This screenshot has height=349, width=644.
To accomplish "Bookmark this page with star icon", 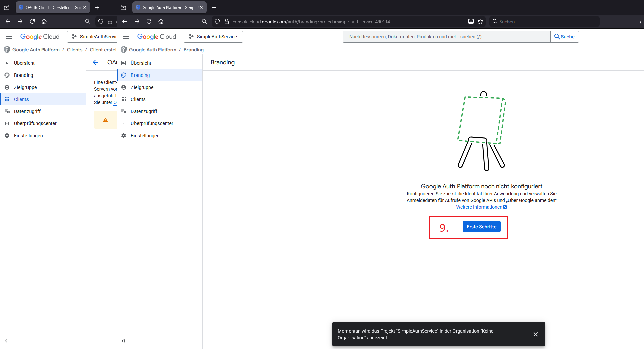I will pyautogui.click(x=480, y=21).
